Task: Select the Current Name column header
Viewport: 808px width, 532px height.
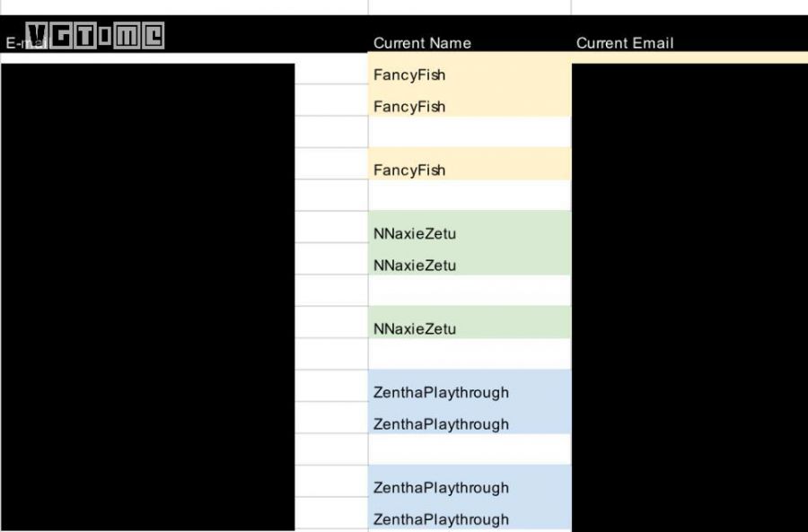Action: point(422,43)
